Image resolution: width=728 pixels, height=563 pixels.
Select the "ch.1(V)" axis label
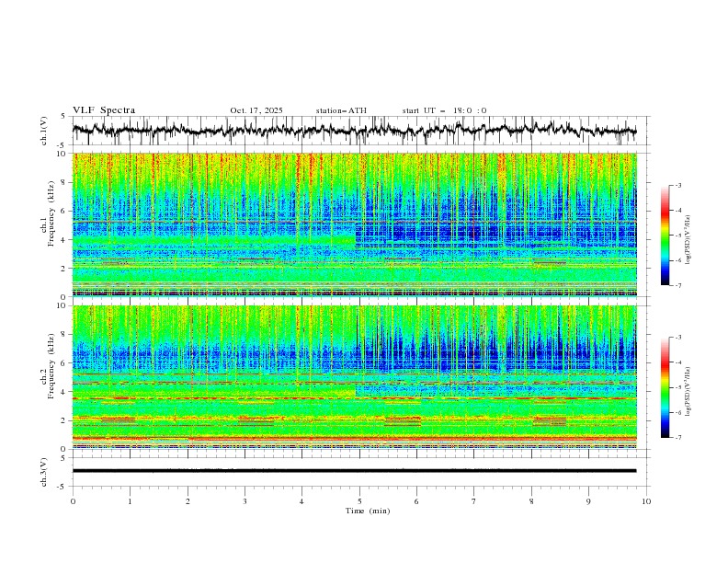pos(44,131)
